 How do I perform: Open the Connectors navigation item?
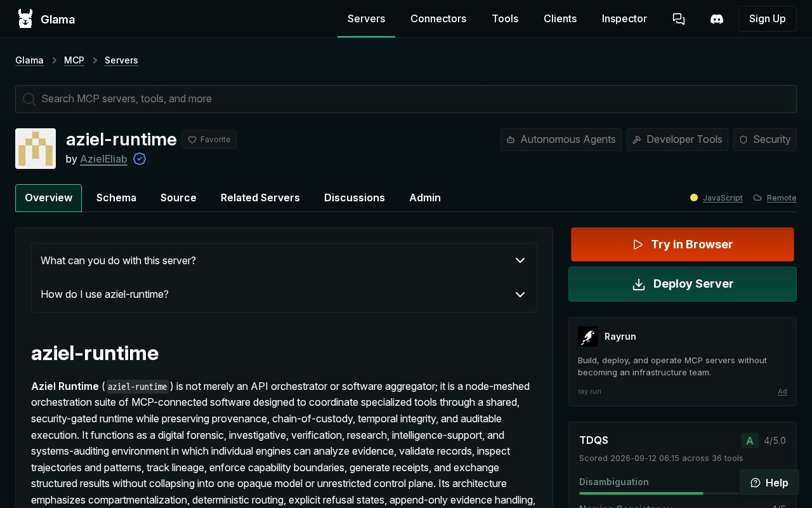[438, 19]
